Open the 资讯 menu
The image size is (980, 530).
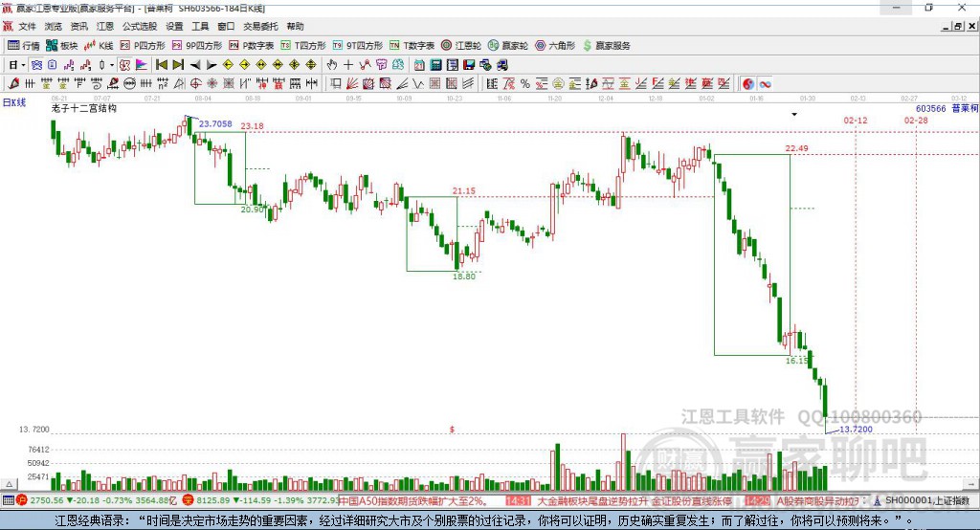coord(78,26)
